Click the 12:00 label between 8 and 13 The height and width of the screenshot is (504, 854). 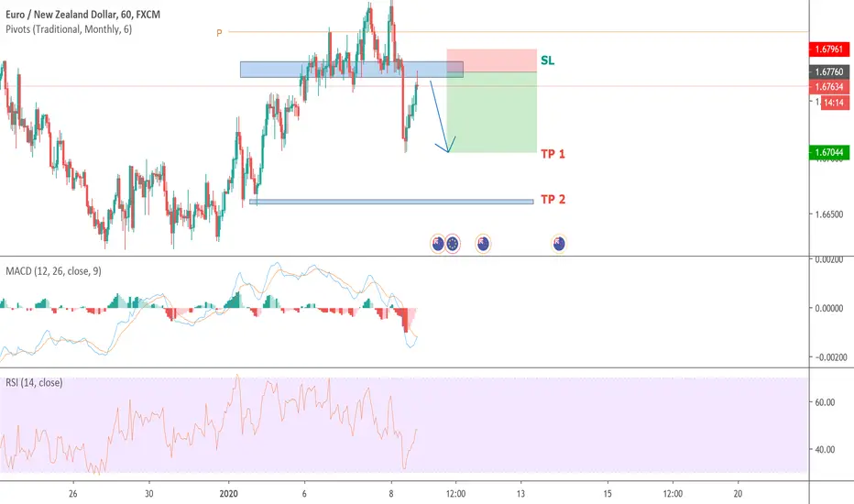pyautogui.click(x=456, y=494)
